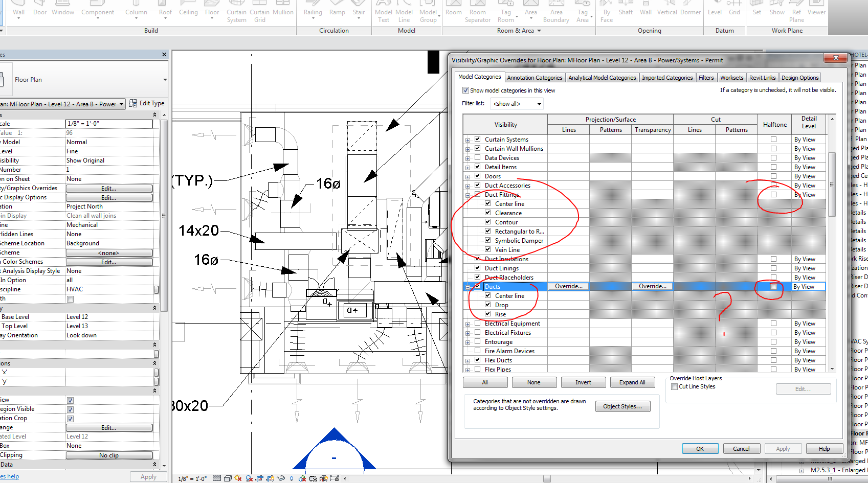The height and width of the screenshot is (483, 868).
Task: Click the Invert selection button
Action: click(583, 382)
